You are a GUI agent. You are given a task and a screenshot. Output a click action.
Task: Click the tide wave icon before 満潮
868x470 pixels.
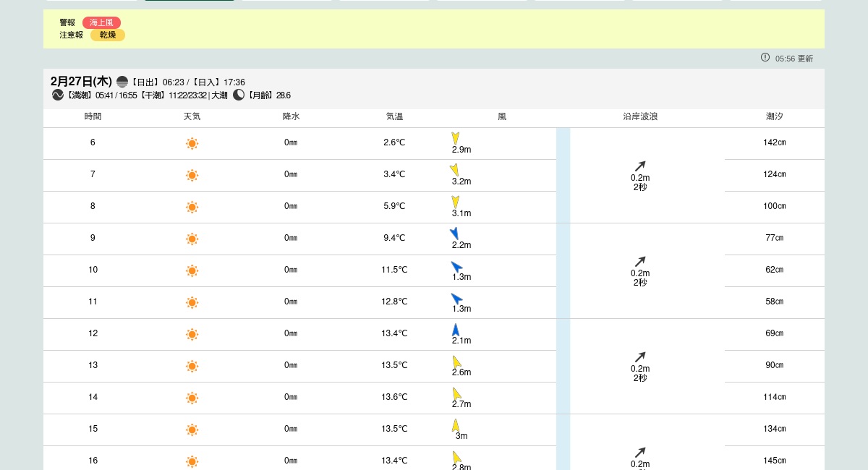click(58, 95)
